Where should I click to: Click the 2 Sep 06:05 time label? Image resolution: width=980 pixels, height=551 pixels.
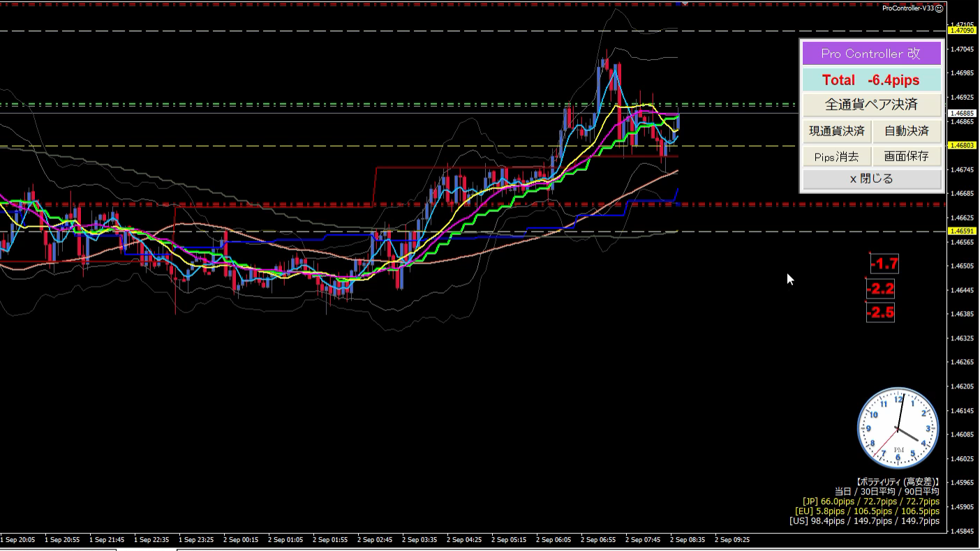tap(554, 540)
